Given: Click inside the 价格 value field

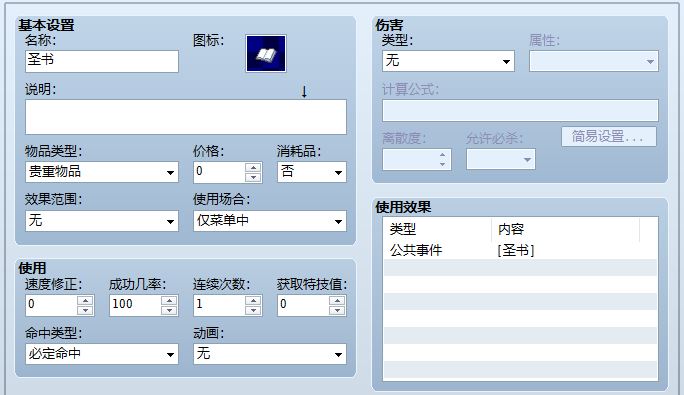Looking at the screenshot, I should pyautogui.click(x=219, y=172).
